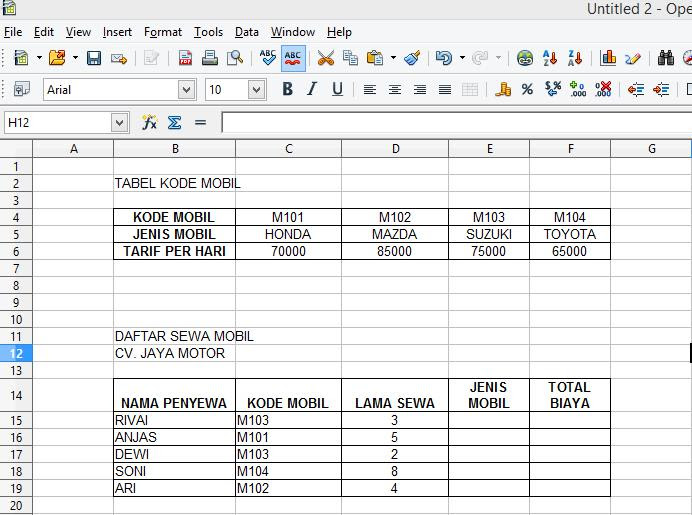
Task: Click the Undo arrow icon
Action: click(x=444, y=58)
